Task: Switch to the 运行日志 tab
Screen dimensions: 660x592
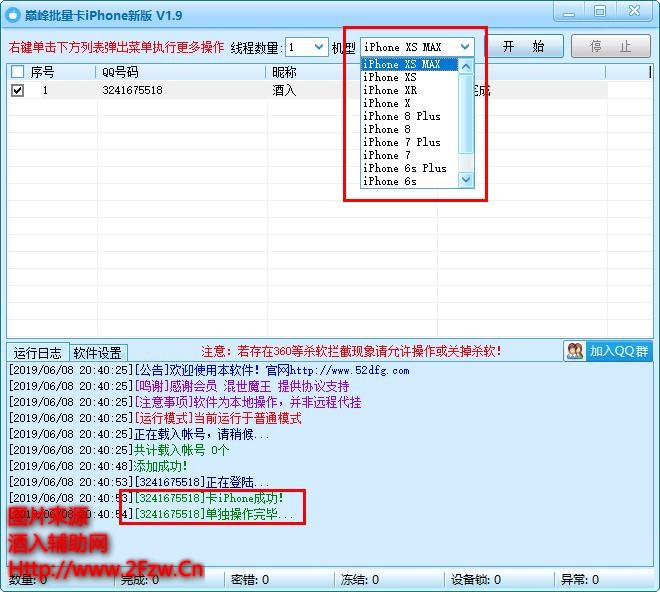Action: pyautogui.click(x=37, y=352)
